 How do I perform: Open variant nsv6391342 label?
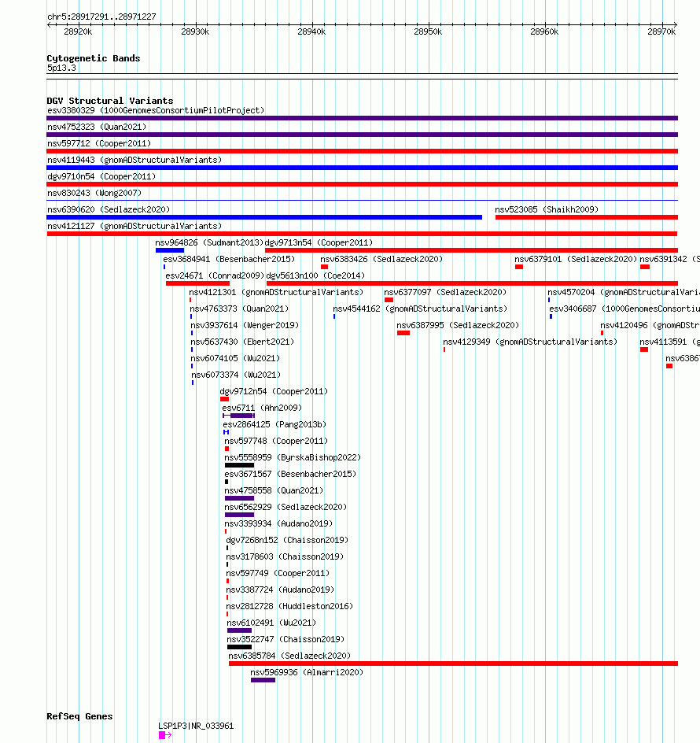669,259
